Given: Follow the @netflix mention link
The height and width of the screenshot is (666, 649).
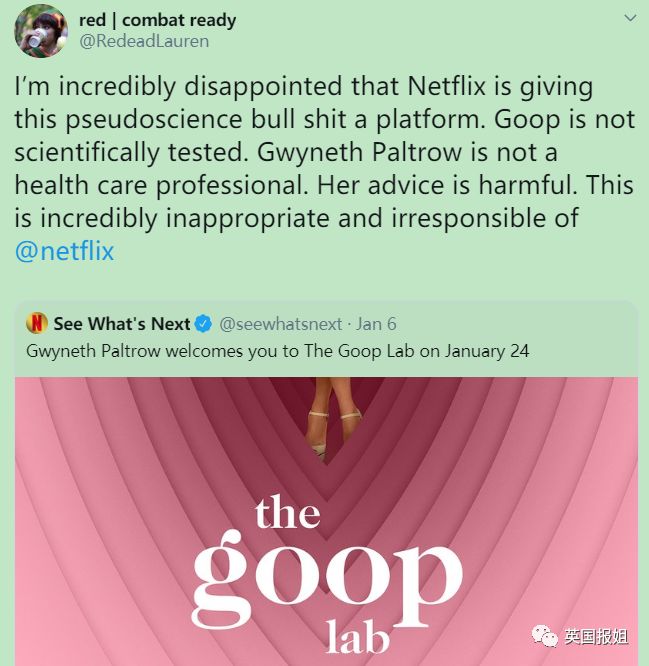Looking at the screenshot, I should (65, 251).
